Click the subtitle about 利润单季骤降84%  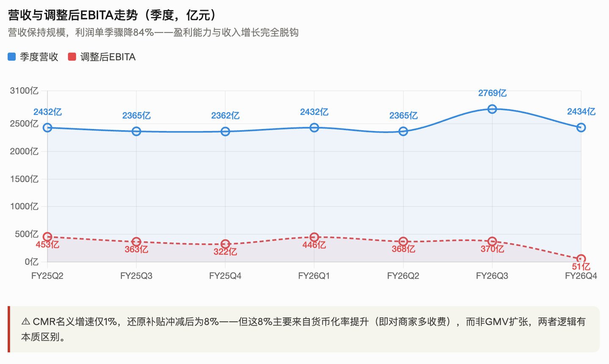pos(153,33)
